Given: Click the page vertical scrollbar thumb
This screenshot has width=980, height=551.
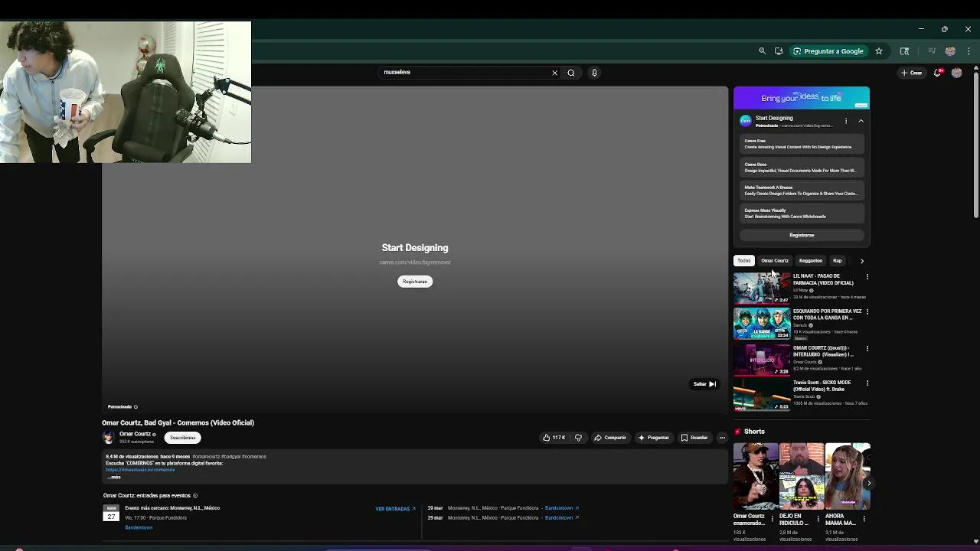Looking at the screenshot, I should (976, 145).
